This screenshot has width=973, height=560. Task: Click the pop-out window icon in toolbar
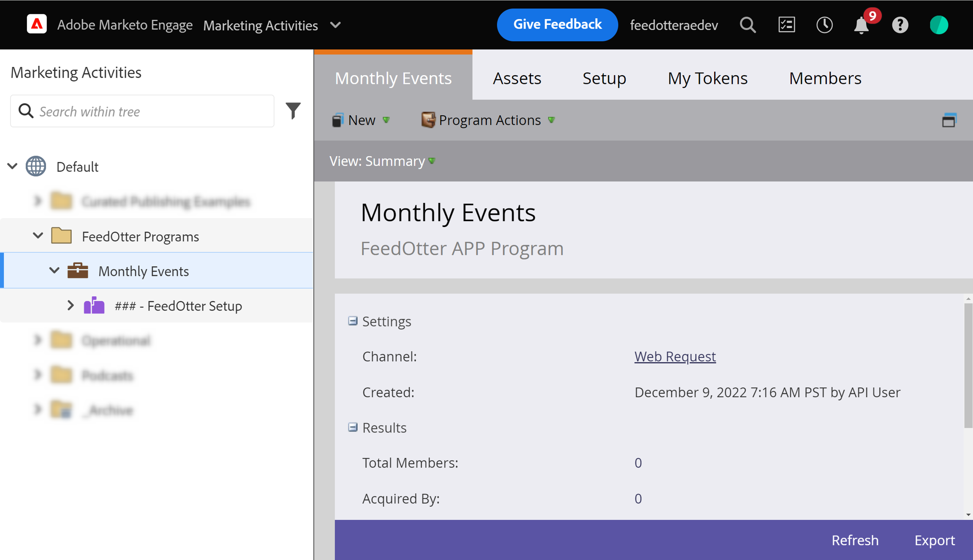tap(949, 120)
